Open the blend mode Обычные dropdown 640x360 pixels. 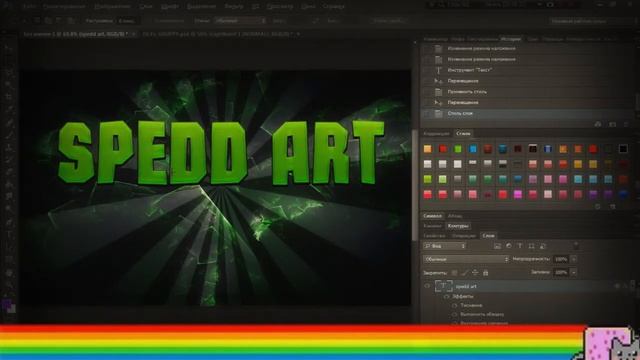point(466,259)
